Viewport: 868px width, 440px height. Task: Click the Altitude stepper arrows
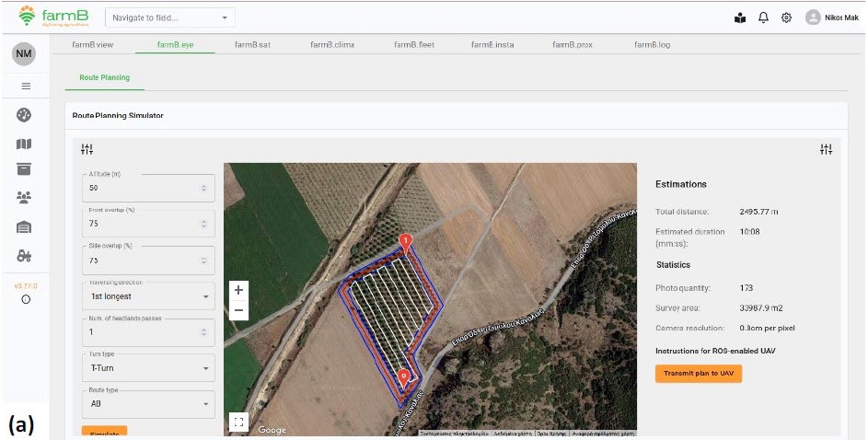point(203,188)
